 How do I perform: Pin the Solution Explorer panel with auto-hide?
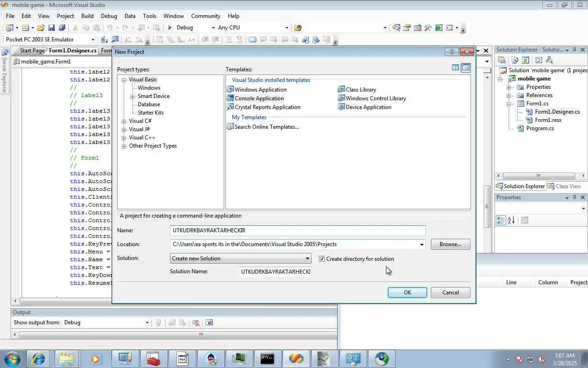click(x=574, y=50)
